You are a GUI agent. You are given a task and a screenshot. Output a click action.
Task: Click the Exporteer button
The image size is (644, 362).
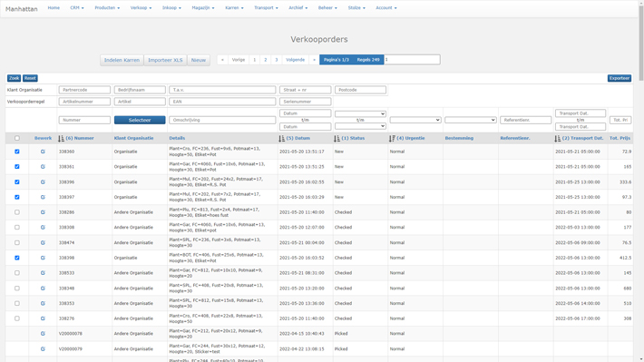619,78
